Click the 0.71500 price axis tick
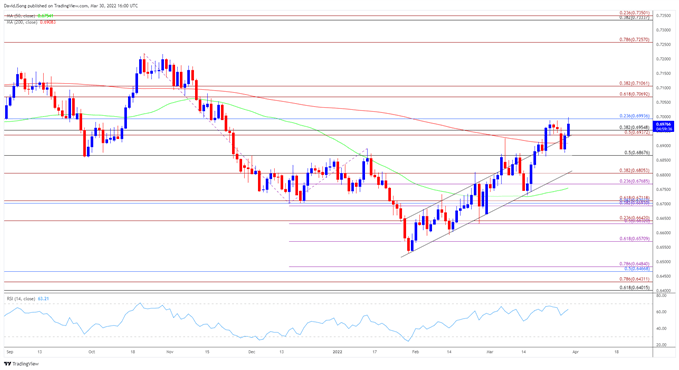The height and width of the screenshot is (370, 679). point(664,74)
